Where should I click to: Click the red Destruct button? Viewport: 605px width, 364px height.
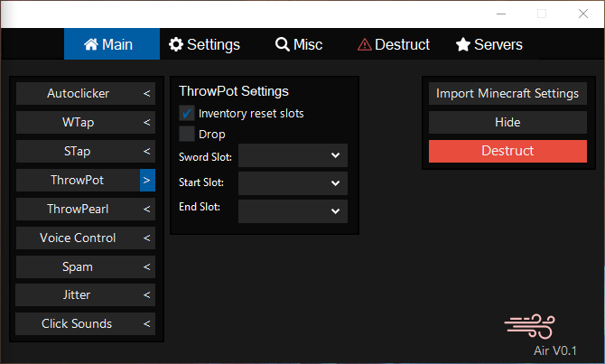coord(507,152)
